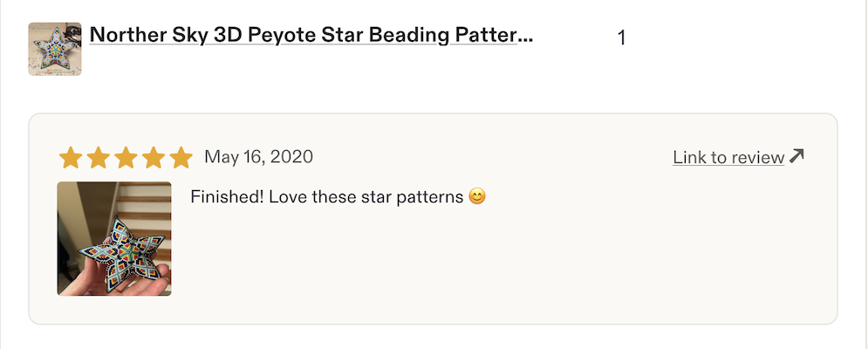Select the fifth gold rating star
Image resolution: width=868 pixels, height=349 pixels.
click(x=181, y=158)
